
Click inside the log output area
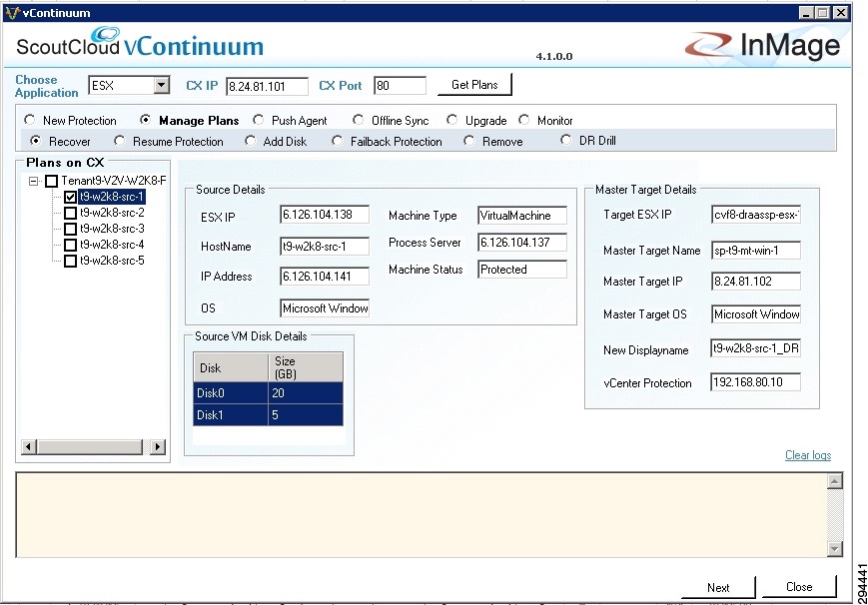[422, 515]
